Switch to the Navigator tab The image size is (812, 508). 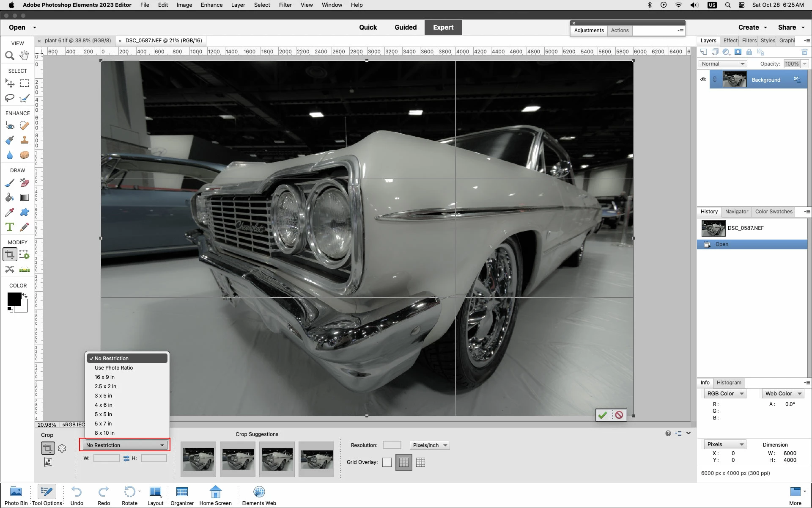[736, 212]
